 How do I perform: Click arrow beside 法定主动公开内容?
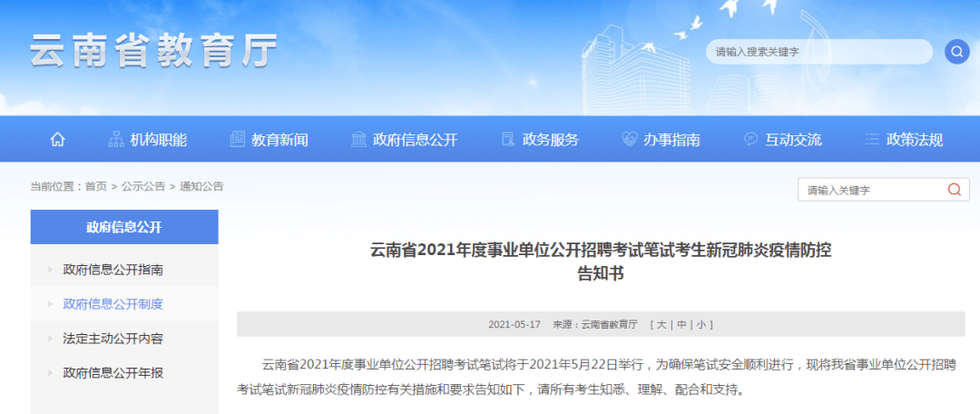coord(50,339)
